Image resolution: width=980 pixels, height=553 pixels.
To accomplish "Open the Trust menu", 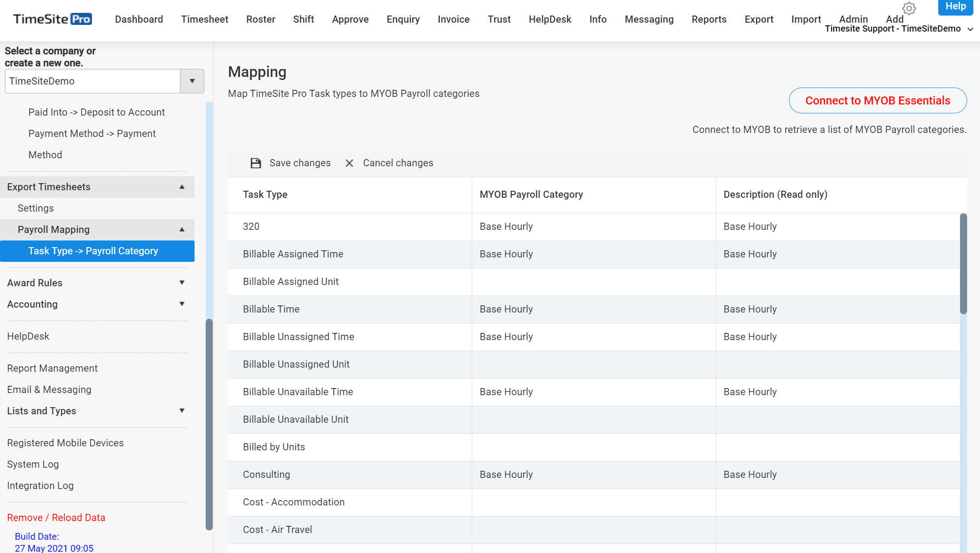I will (x=499, y=19).
